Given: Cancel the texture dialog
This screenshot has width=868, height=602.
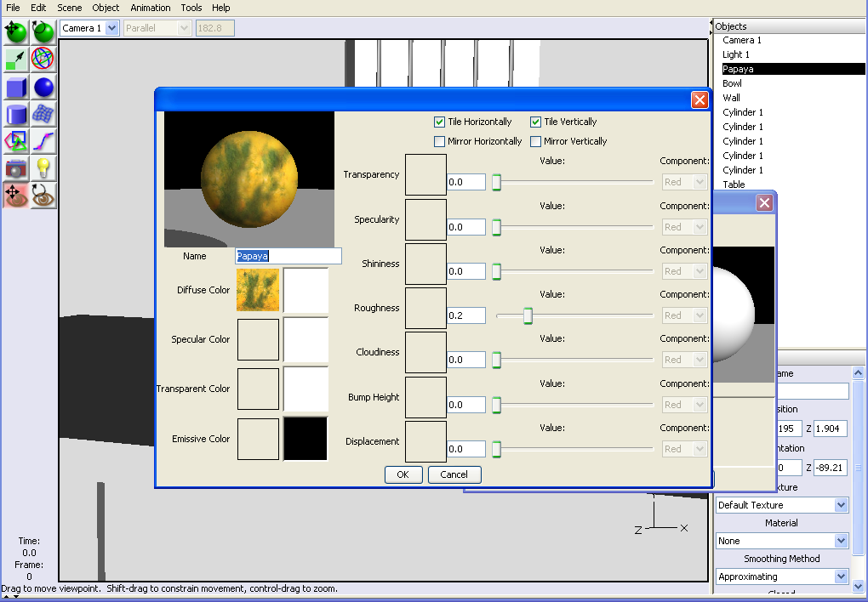Looking at the screenshot, I should pos(454,474).
